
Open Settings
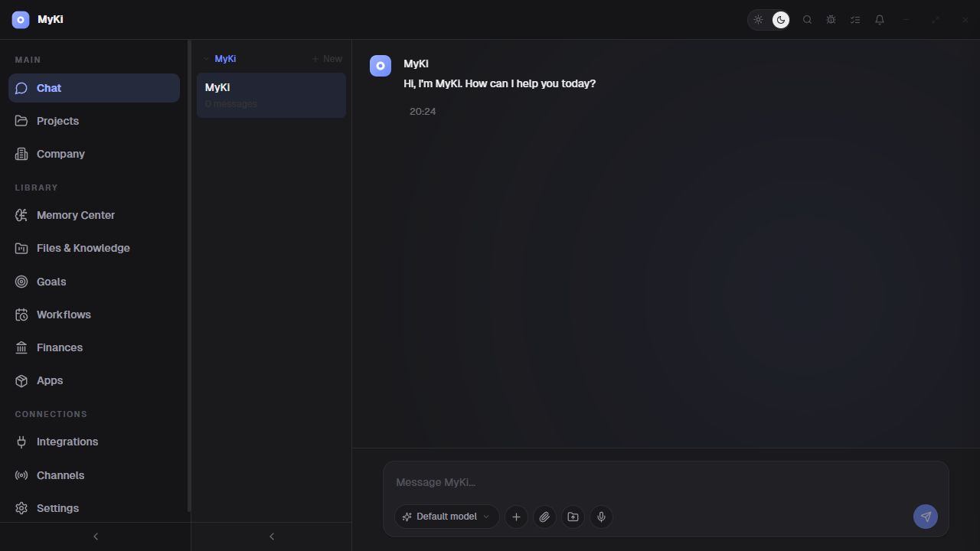click(x=94, y=508)
